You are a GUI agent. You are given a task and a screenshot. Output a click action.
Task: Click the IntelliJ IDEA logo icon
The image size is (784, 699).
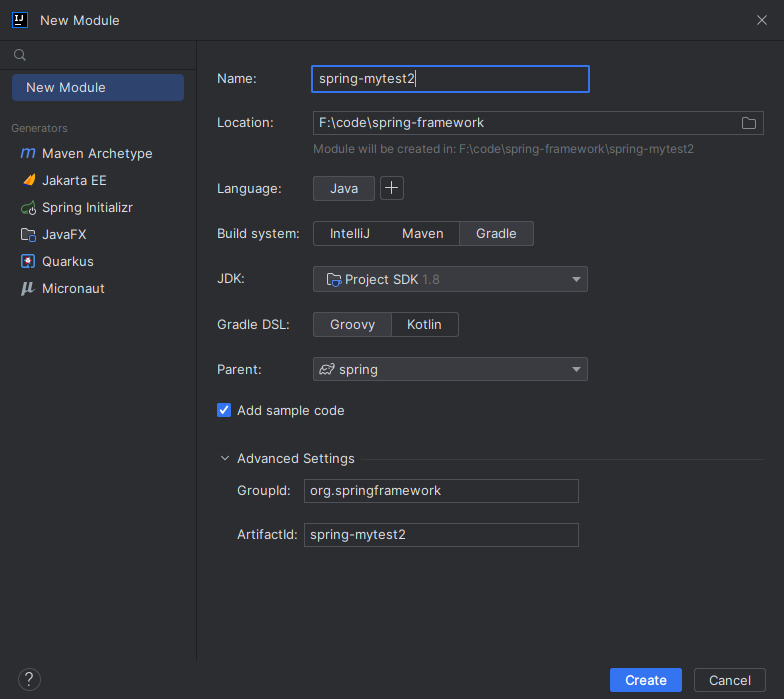coord(20,20)
